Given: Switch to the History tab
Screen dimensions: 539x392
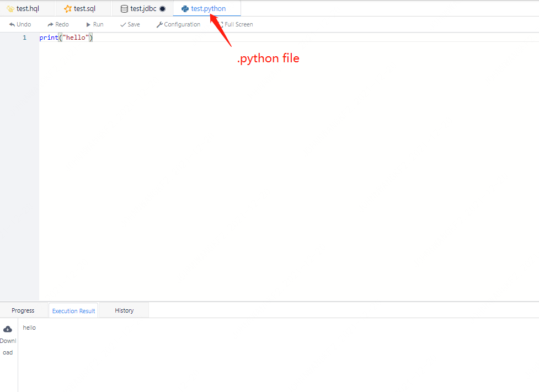Looking at the screenshot, I should [x=124, y=310].
